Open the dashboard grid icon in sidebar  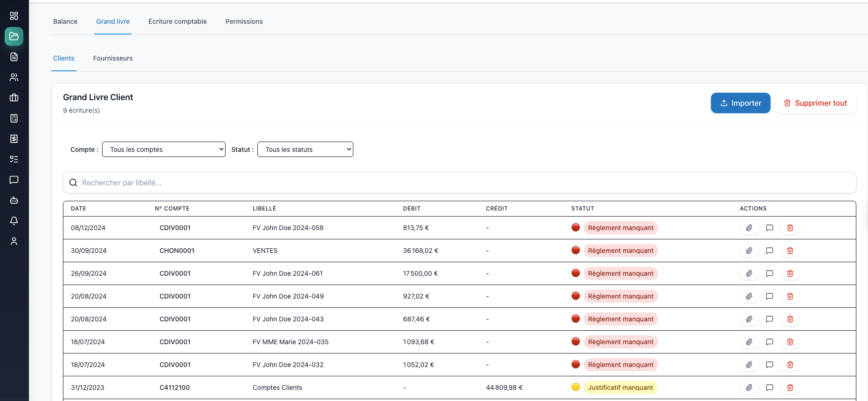14,16
